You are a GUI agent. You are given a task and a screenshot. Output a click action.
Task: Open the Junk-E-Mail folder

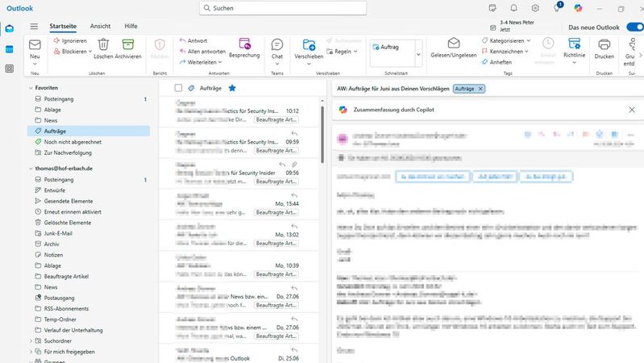pyautogui.click(x=89, y=233)
